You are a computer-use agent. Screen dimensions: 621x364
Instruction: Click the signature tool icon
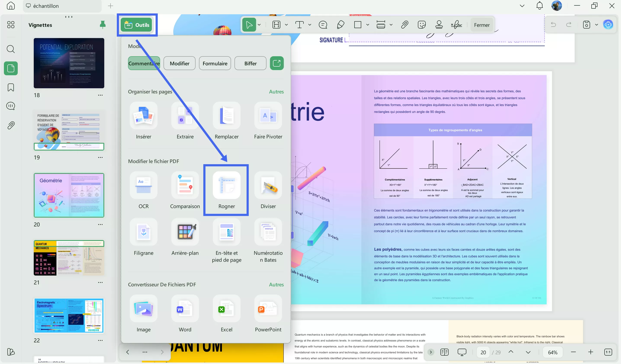(456, 25)
